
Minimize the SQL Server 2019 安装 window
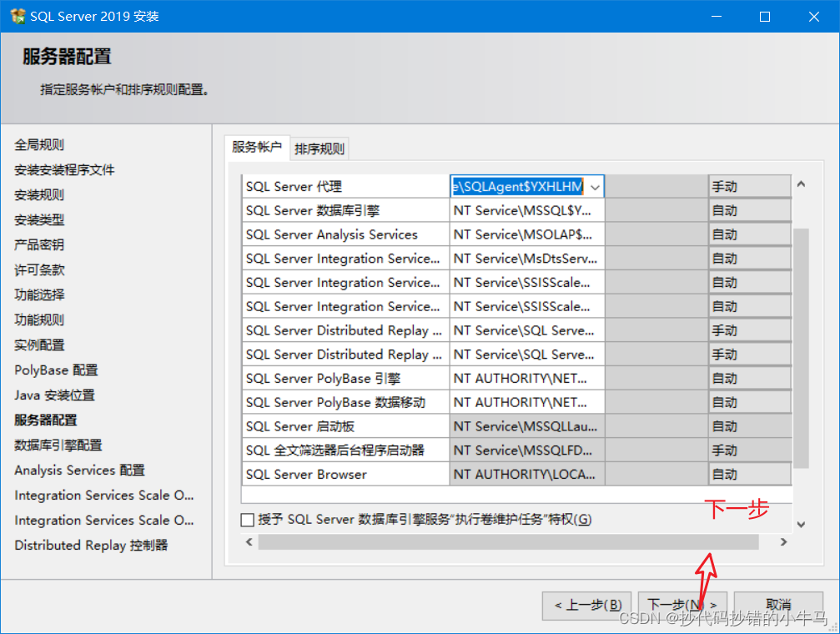[717, 16]
